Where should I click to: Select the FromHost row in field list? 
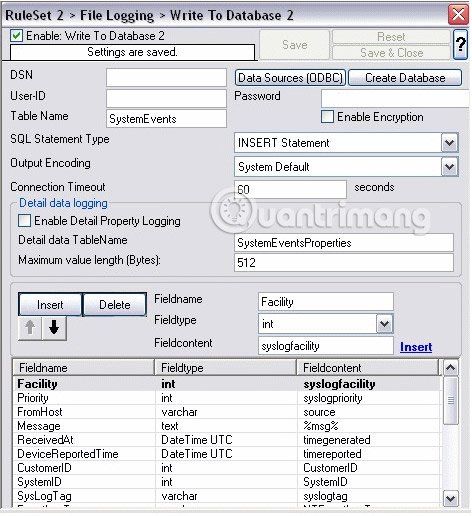(x=227, y=412)
